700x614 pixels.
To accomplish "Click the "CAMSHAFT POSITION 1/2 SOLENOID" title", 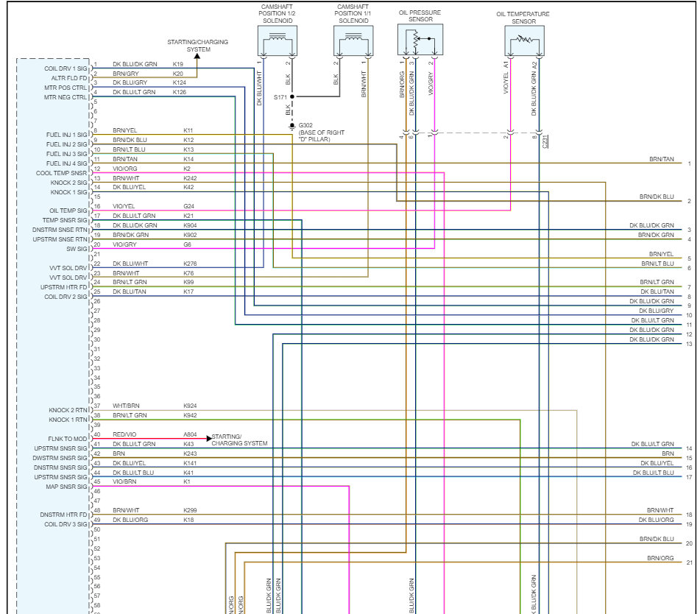I will 277,13.
